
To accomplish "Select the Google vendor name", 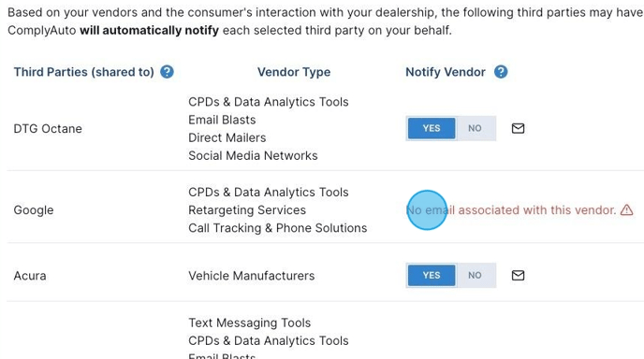I will pos(34,210).
